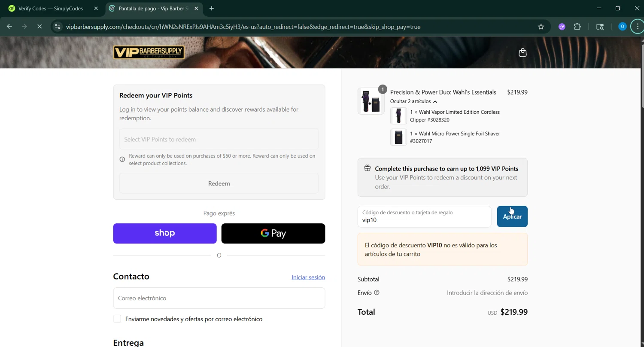Click the Redeem button
This screenshot has width=644, height=347.
coord(219,183)
